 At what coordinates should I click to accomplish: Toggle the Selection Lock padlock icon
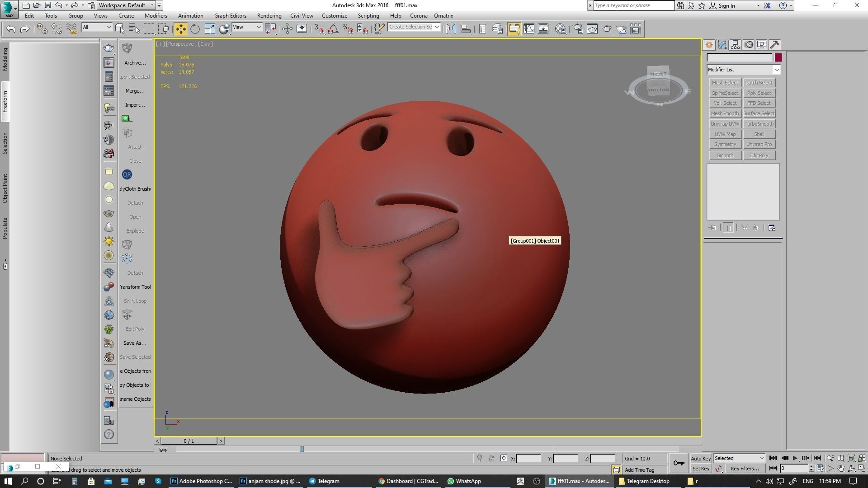click(491, 458)
